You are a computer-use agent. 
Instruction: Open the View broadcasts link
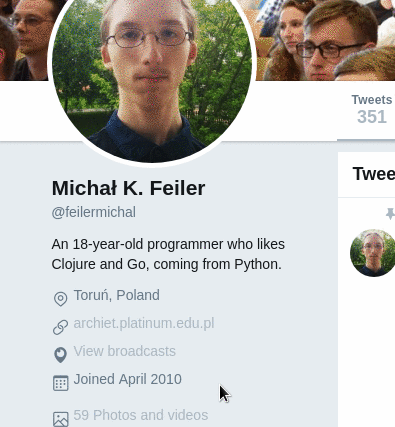click(124, 351)
